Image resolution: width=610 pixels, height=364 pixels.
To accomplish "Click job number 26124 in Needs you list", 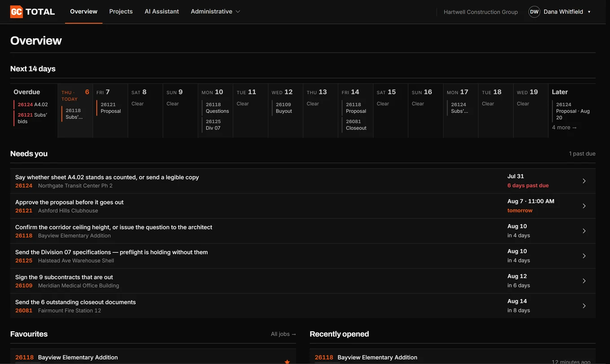I will [24, 186].
